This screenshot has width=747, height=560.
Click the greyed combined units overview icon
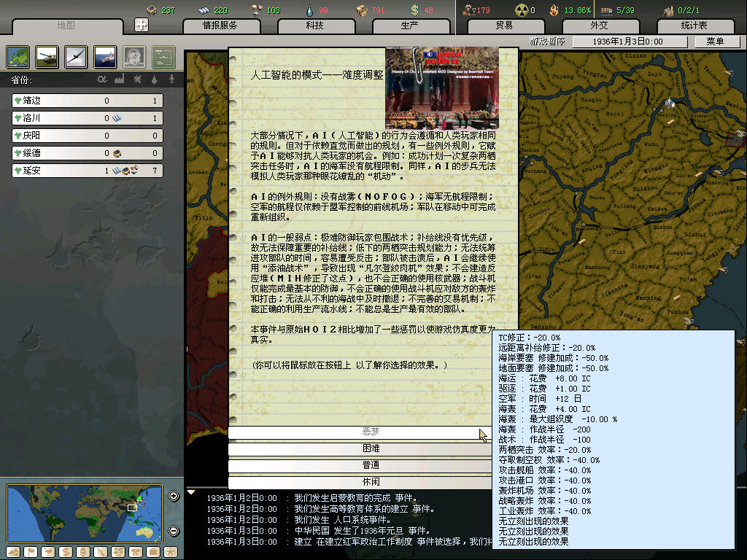[x=163, y=57]
